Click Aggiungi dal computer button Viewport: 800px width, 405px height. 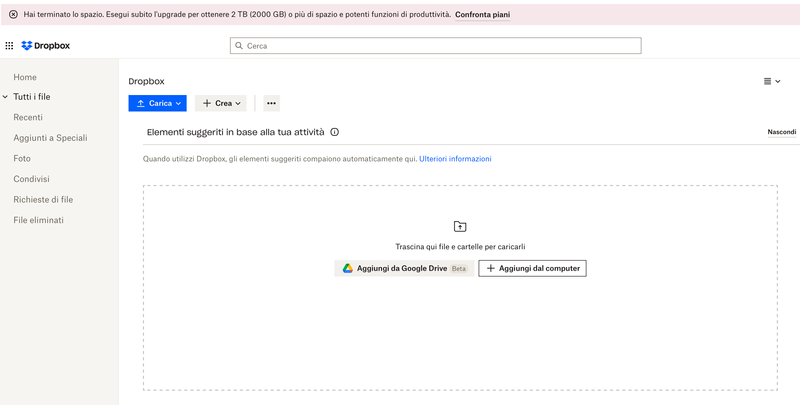coord(532,268)
